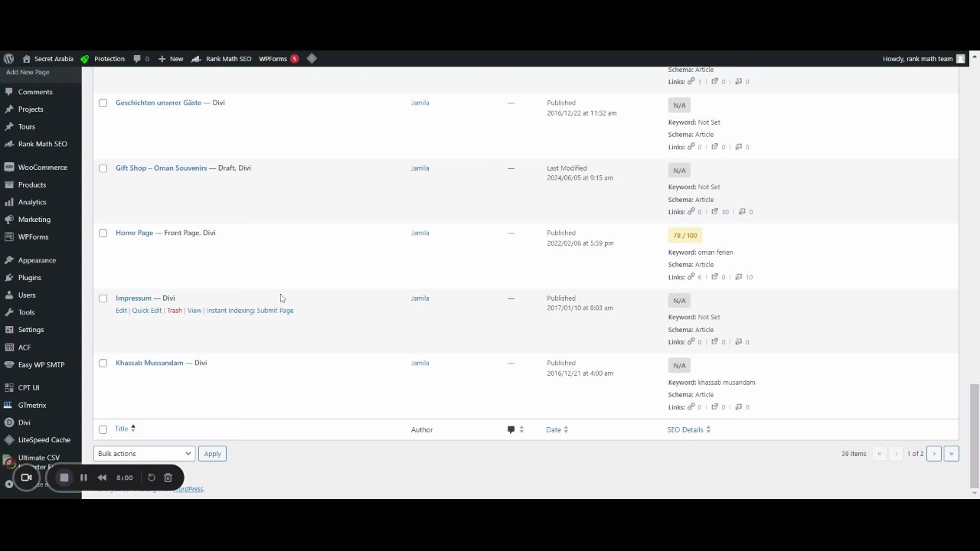Click the Users icon in sidebar
The width and height of the screenshot is (980, 551).
click(9, 295)
